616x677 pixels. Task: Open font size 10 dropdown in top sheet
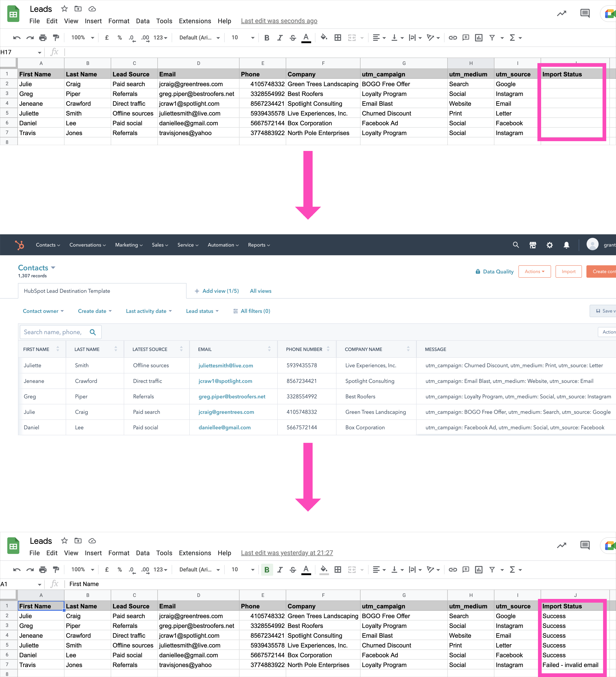(243, 38)
